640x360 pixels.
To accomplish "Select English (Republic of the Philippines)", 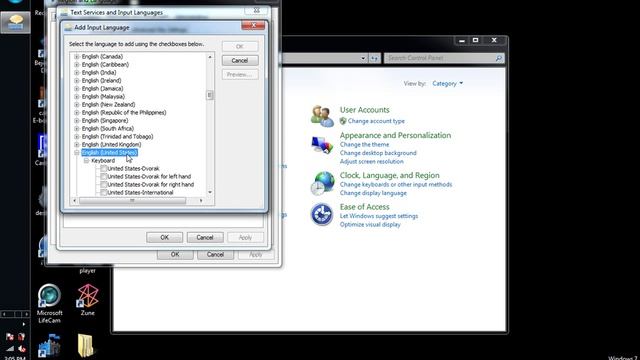I will tap(124, 113).
